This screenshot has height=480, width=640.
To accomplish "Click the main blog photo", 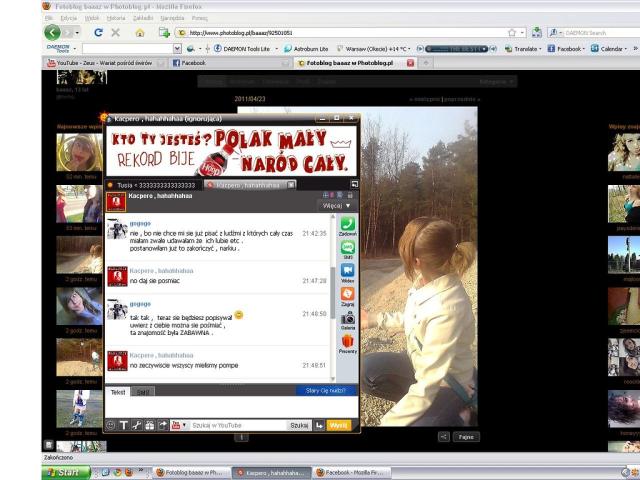I will pos(419,267).
